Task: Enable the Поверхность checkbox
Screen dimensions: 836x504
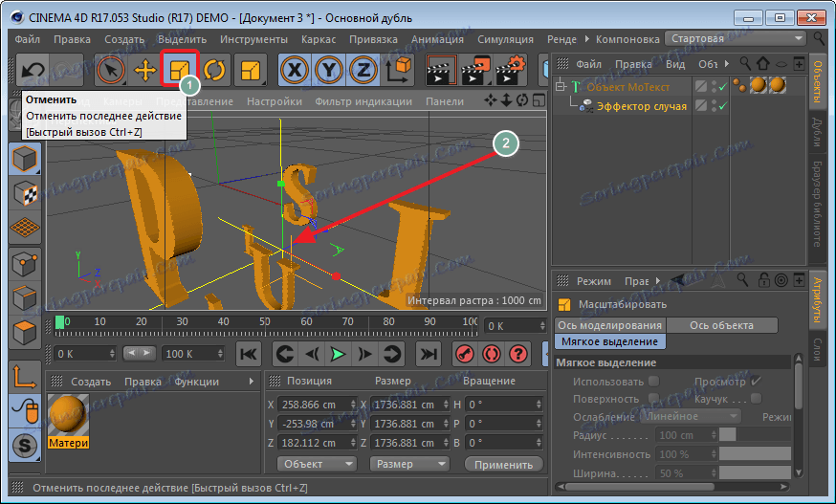Action: (653, 399)
